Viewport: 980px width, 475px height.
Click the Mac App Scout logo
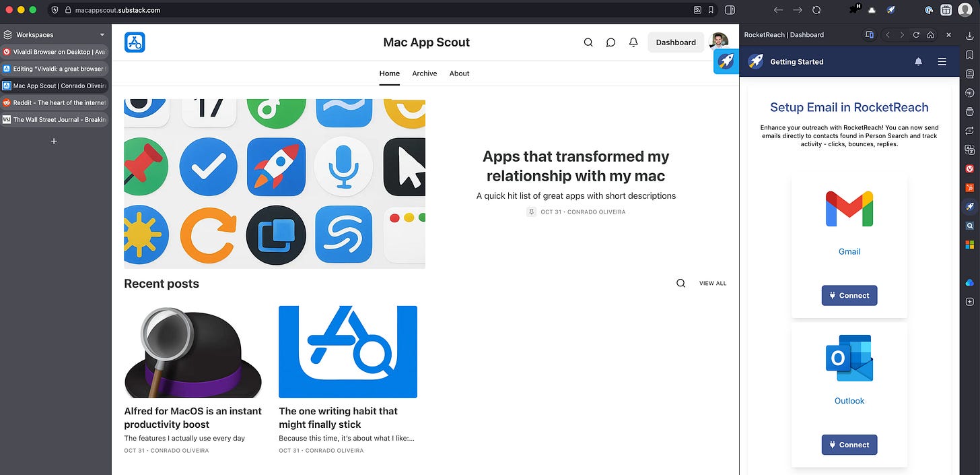point(135,42)
